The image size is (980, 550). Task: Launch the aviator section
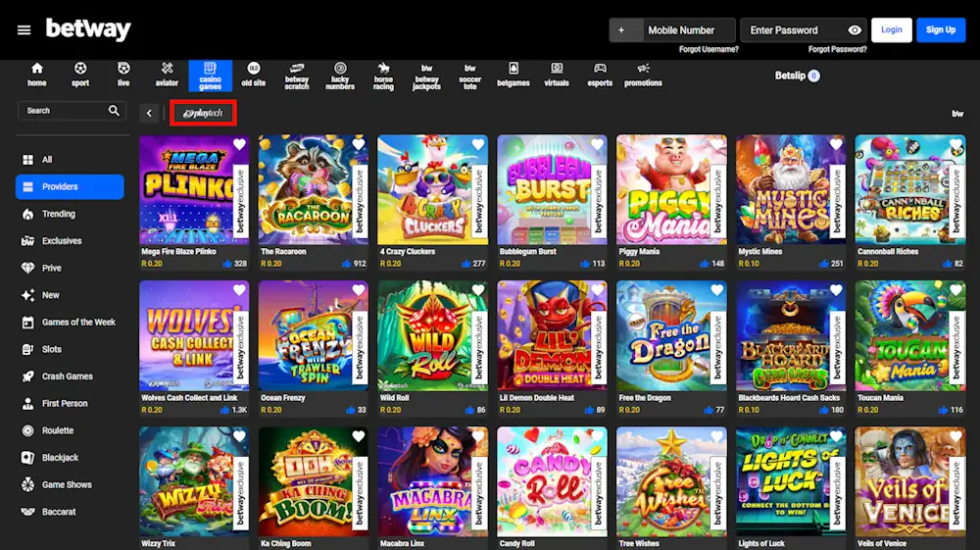coord(167,75)
